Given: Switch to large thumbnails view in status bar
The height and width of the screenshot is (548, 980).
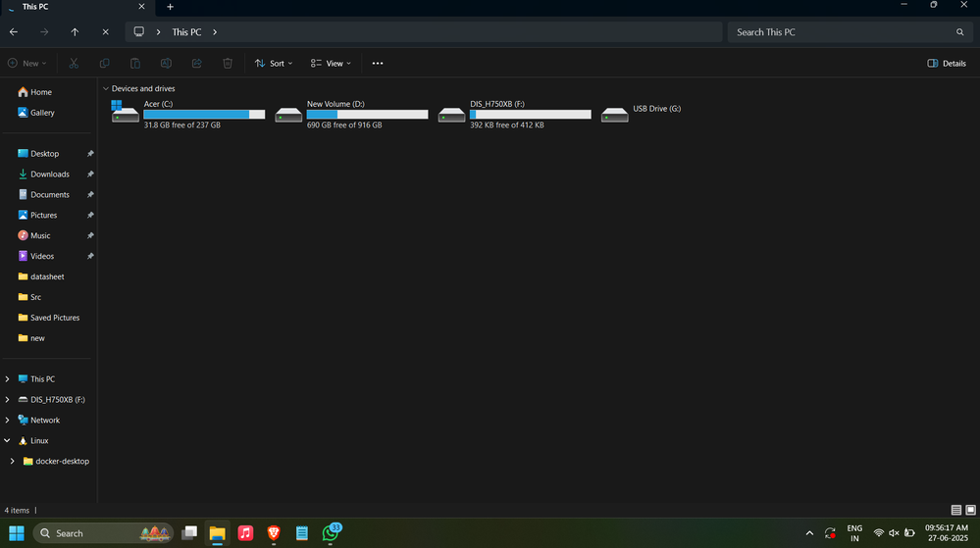Looking at the screenshot, I should pos(970,510).
